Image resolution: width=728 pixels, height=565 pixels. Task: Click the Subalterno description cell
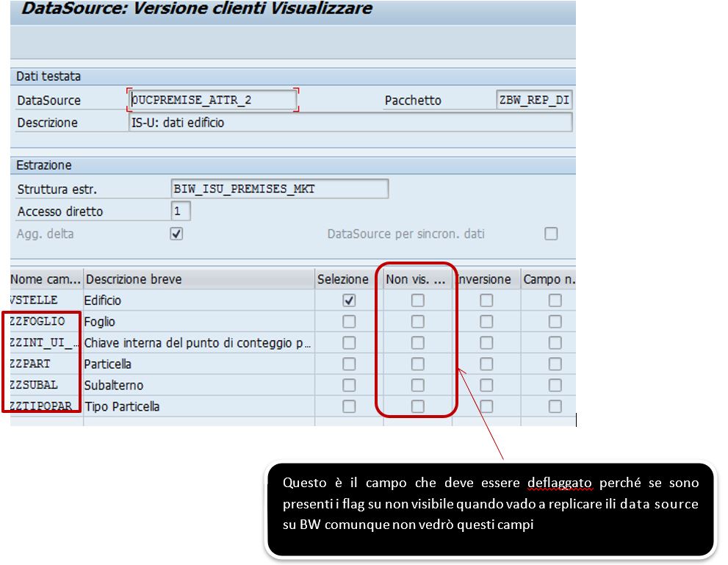click(199, 385)
